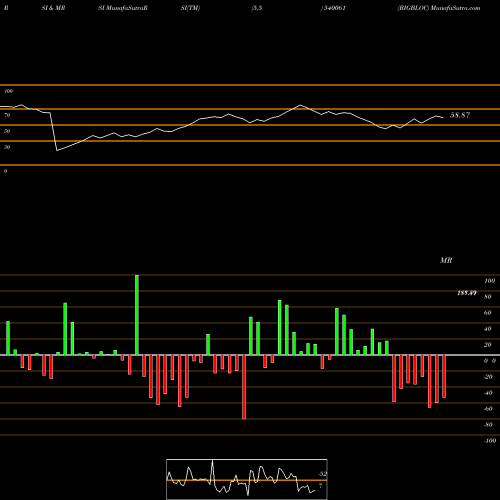
Task: Click the RSI line's peak above 70
Action: [300, 105]
